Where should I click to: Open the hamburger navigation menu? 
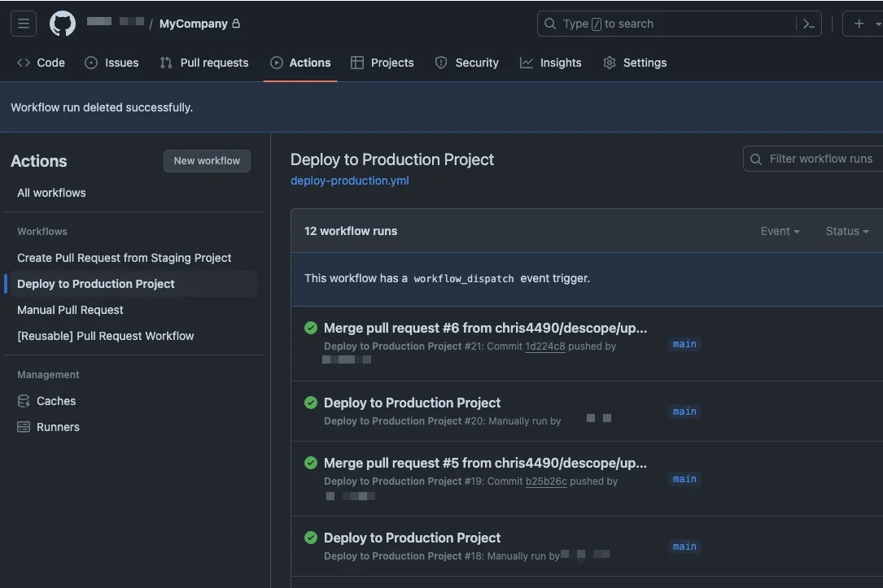[x=23, y=24]
